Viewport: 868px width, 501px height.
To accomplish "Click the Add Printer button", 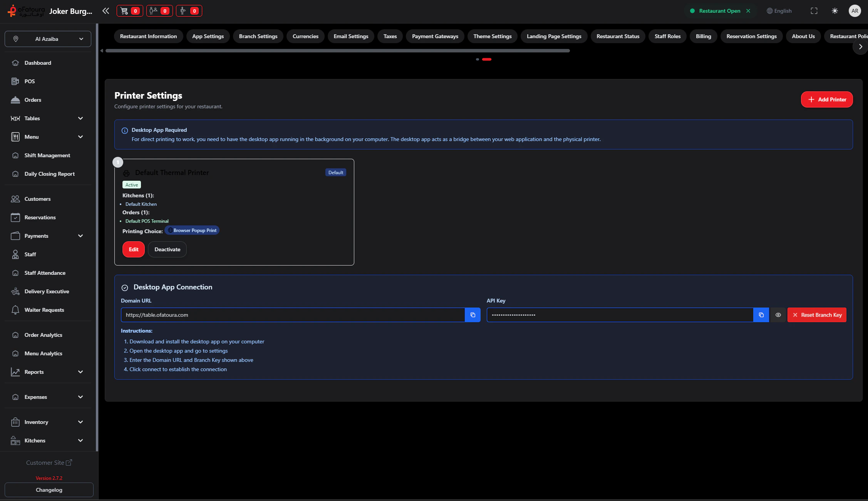I will pos(826,99).
